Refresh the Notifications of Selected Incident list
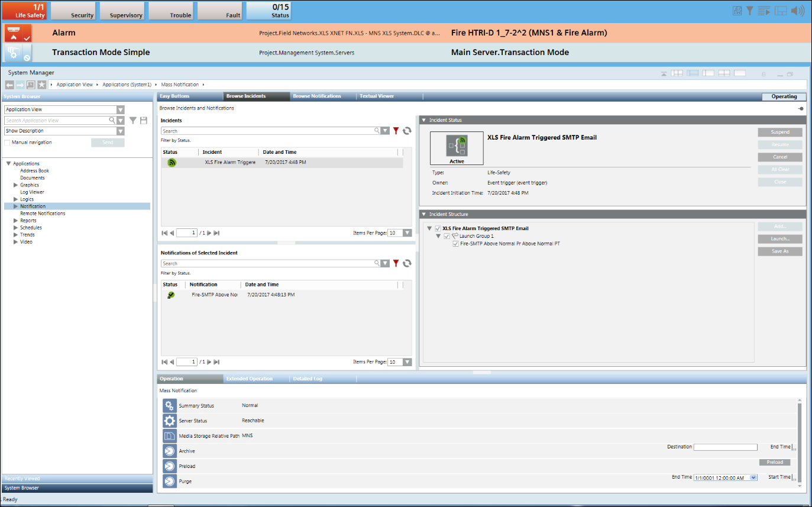This screenshot has height=507, width=812. [407, 263]
